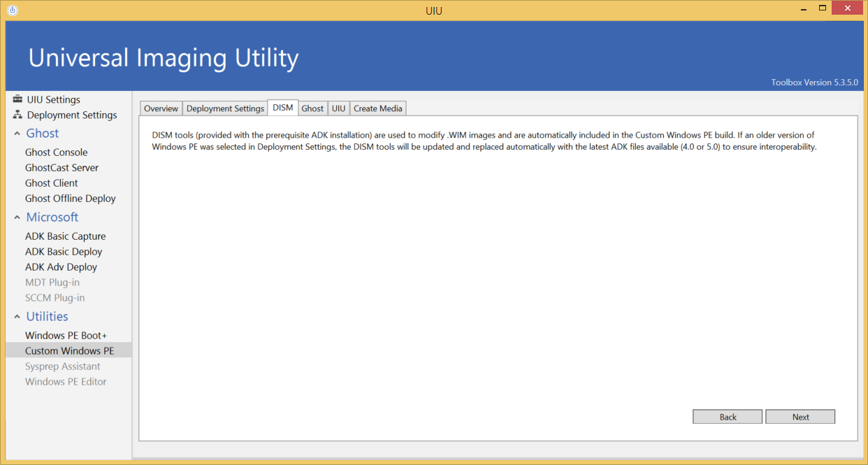868x465 pixels.
Task: Select Ghost Client
Action: coord(52,183)
